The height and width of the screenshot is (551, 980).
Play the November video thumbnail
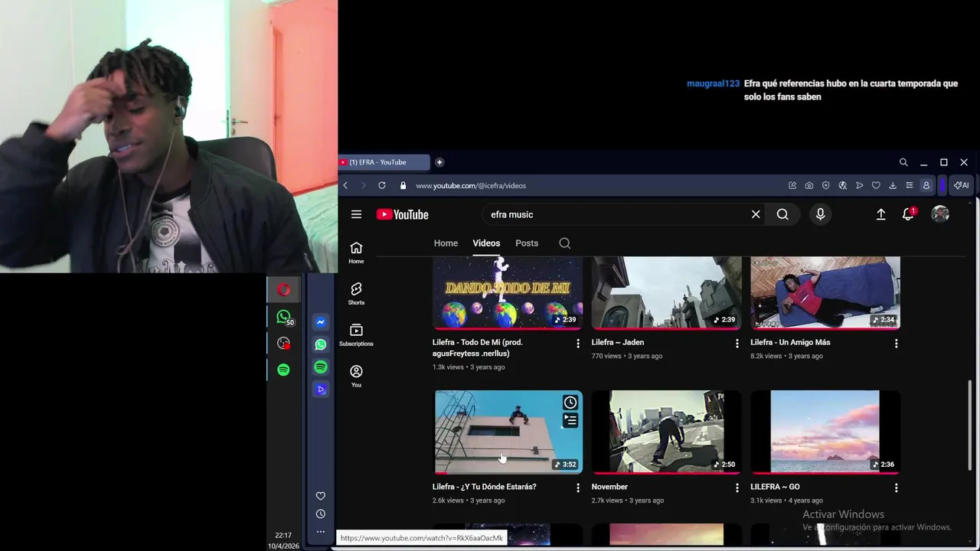[x=667, y=432]
